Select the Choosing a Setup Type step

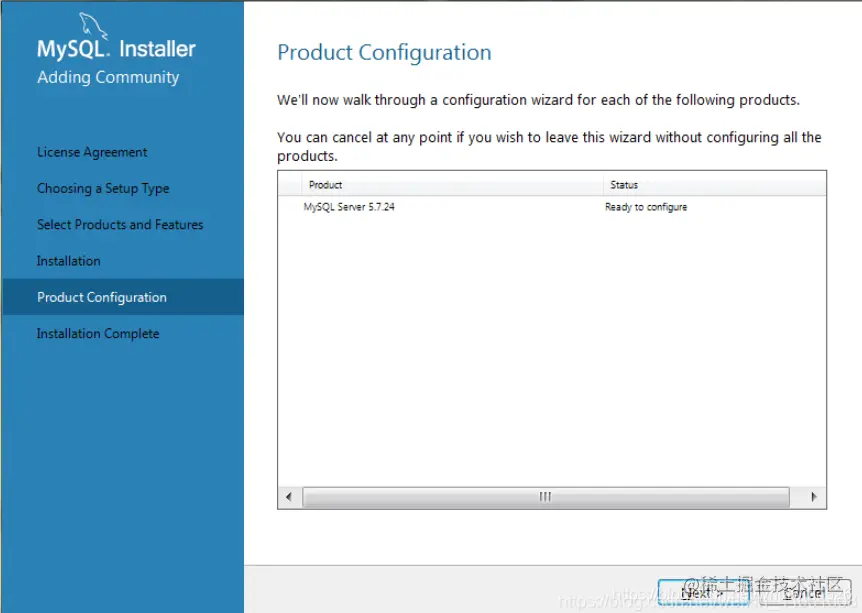[x=103, y=189]
